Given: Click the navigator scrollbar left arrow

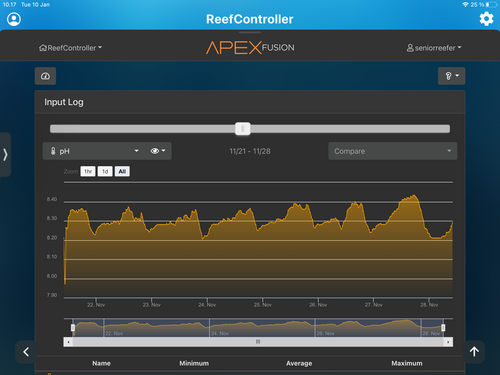Looking at the screenshot, I should (68, 342).
